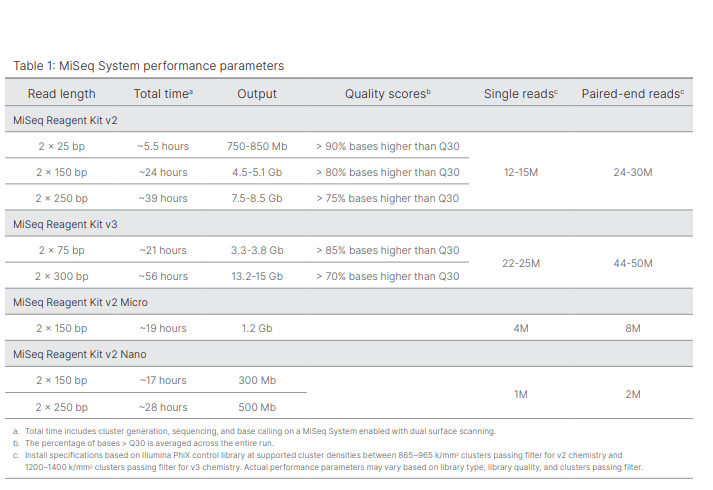
Task: Select the '7.5-8.5 Gb' output value
Action: tap(257, 198)
